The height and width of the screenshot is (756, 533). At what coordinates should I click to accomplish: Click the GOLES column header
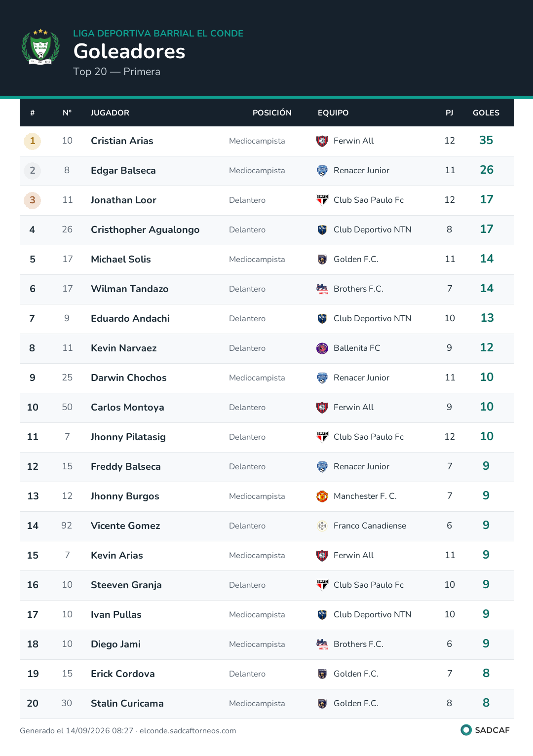[x=486, y=113]
